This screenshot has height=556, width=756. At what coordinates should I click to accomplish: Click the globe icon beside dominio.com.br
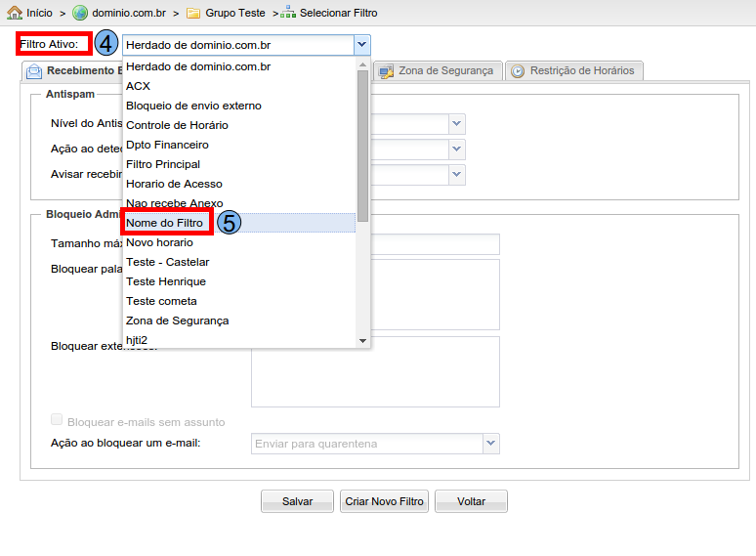(x=80, y=13)
